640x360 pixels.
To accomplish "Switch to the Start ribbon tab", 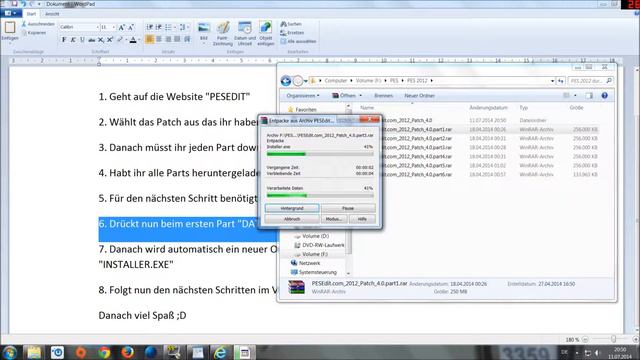I will coord(31,14).
